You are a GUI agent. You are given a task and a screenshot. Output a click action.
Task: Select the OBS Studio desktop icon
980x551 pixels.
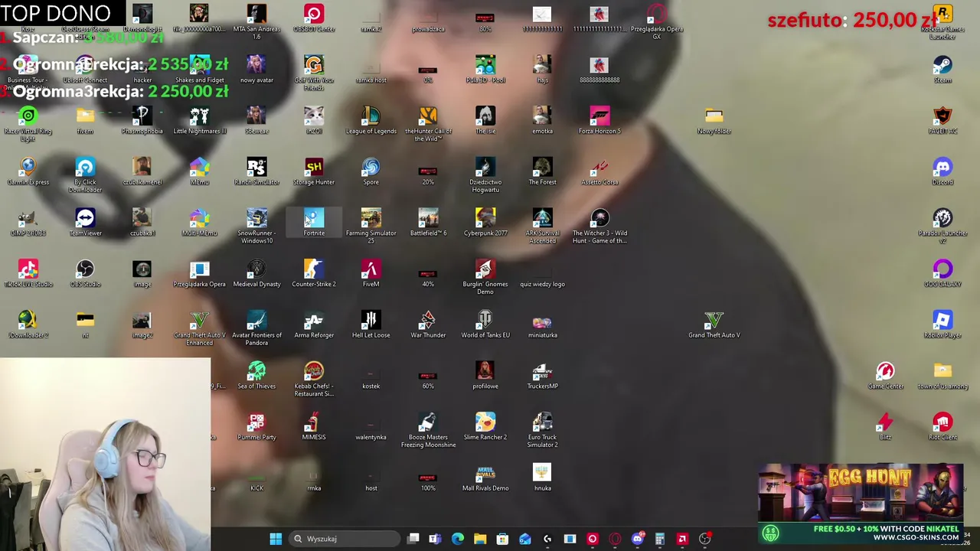pos(85,273)
